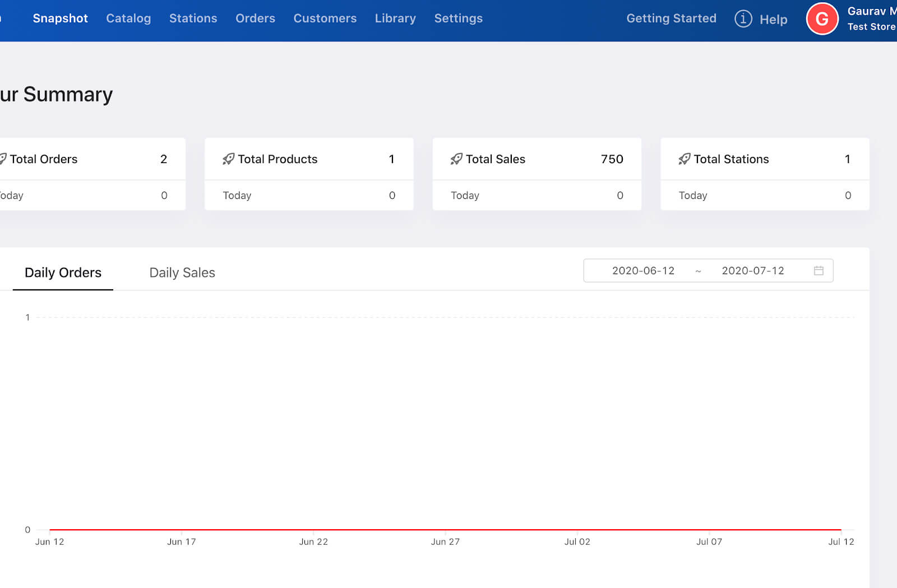The width and height of the screenshot is (897, 588).
Task: Select the Daily Orders tab
Action: (63, 272)
